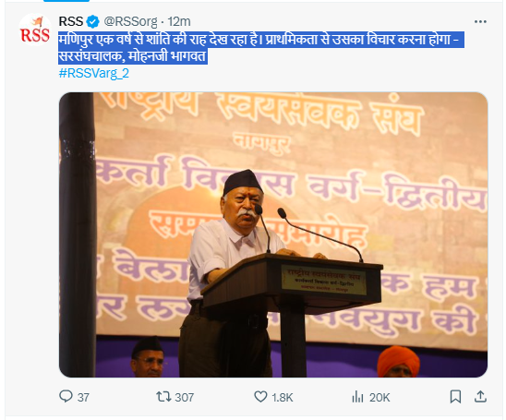Repost the tweet using retweet icon
The image size is (506, 420).
pyautogui.click(x=163, y=396)
